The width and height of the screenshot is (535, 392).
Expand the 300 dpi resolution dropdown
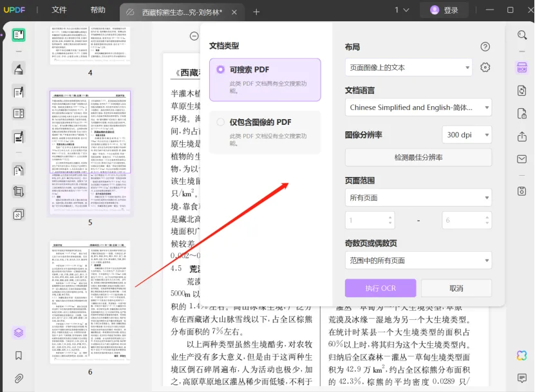(x=467, y=135)
